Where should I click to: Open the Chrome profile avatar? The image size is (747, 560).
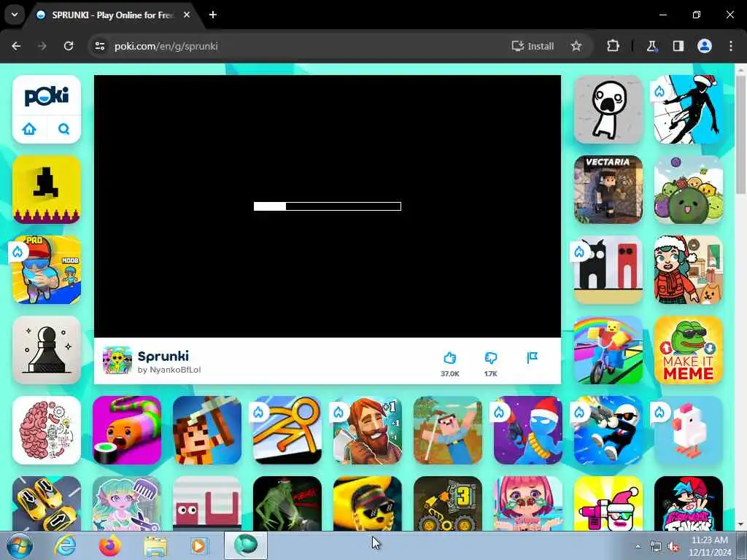(705, 46)
